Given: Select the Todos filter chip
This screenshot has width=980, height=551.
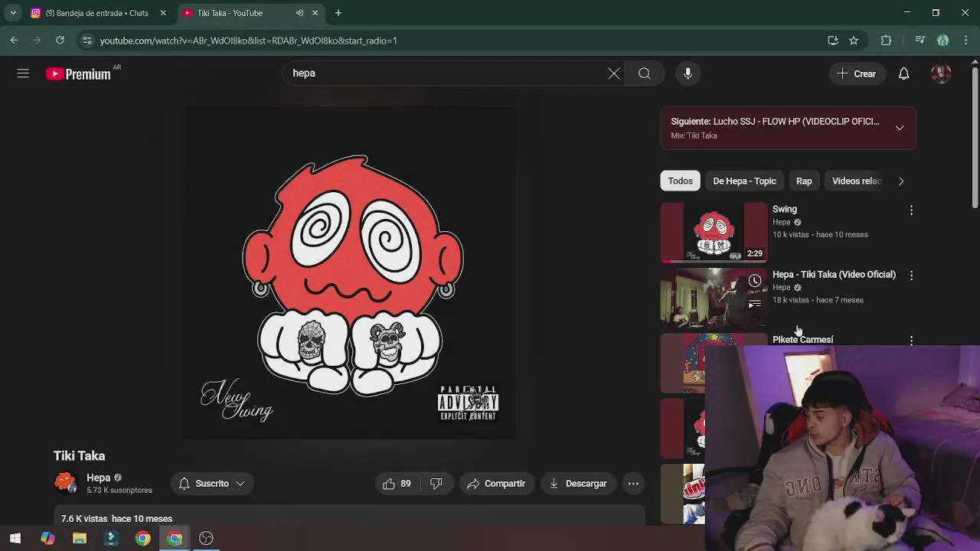Looking at the screenshot, I should pos(680,181).
